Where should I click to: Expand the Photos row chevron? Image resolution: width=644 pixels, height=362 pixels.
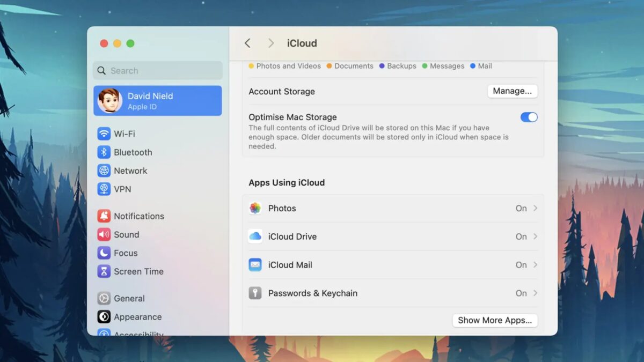click(535, 208)
